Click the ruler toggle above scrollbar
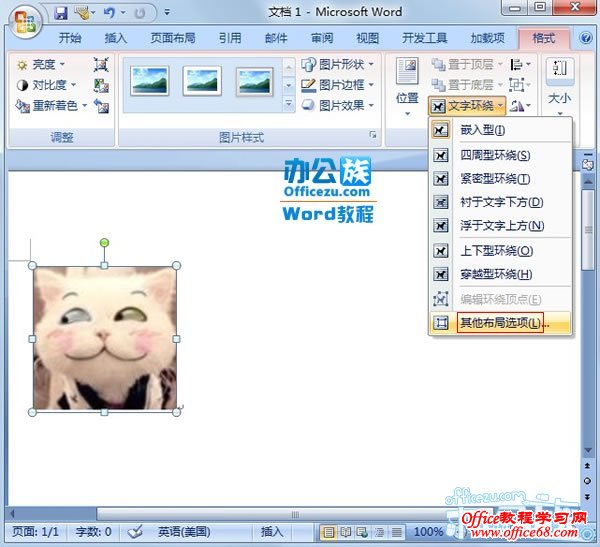 (587, 163)
